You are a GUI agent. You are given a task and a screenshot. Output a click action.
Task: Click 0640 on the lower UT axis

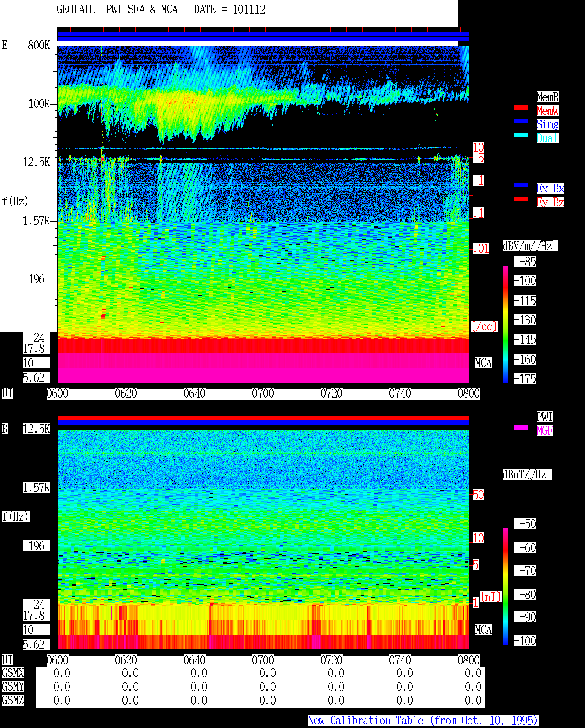[194, 660]
